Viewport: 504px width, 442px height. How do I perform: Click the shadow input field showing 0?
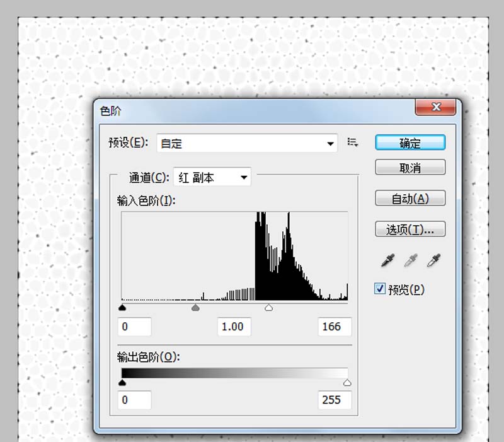click(135, 327)
